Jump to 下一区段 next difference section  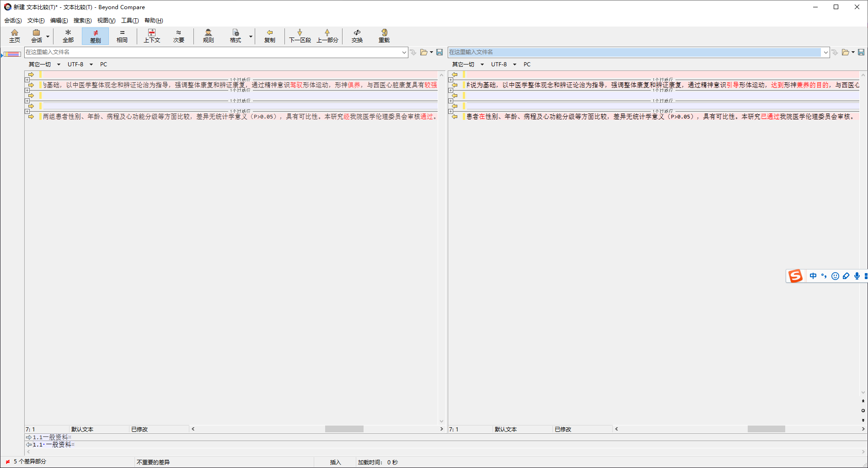[x=300, y=36]
